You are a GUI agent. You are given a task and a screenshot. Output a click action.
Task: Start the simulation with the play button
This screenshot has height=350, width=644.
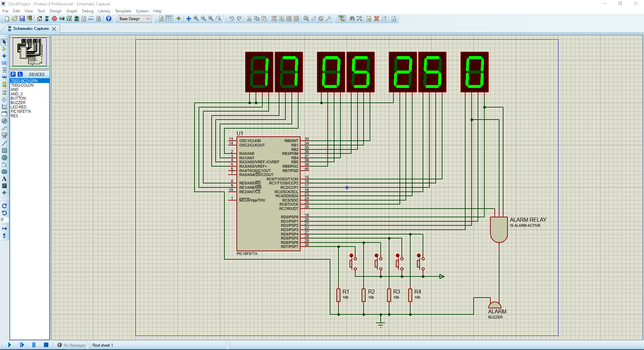point(9,345)
